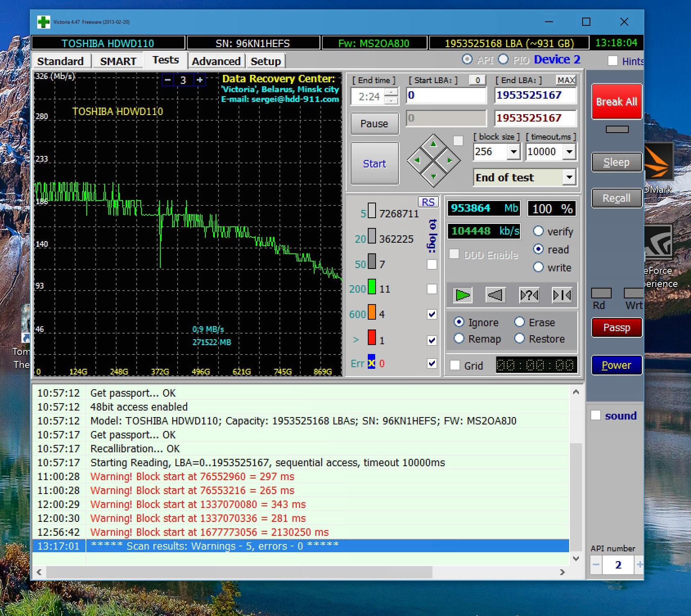Click the Sleep button
This screenshot has height=616, width=691.
coord(617,162)
